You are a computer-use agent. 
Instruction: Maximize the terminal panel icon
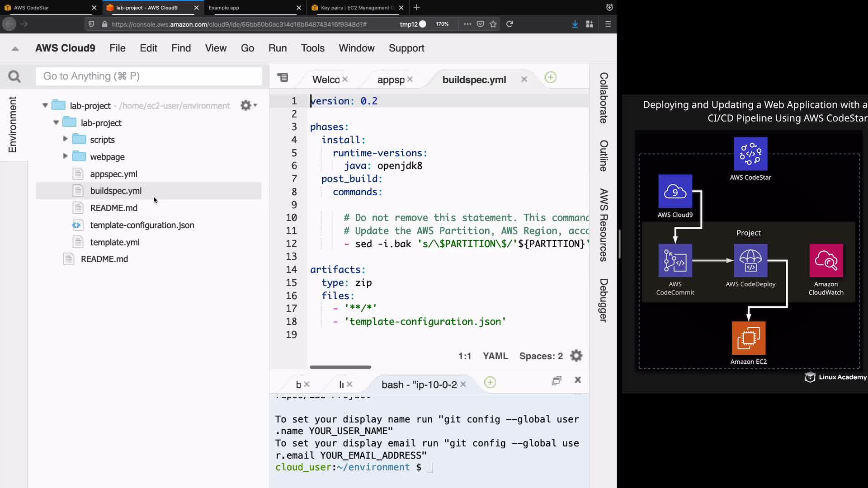point(557,380)
